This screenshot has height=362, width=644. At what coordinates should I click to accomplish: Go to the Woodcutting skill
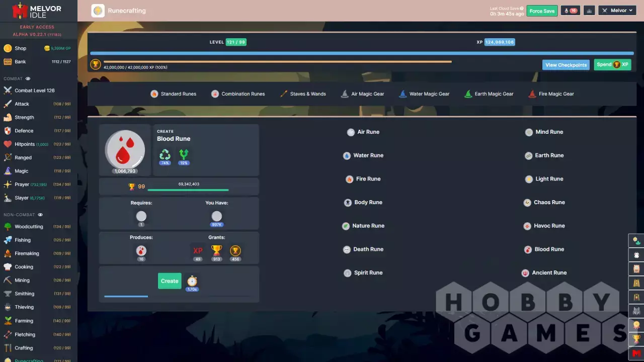coord(29,227)
